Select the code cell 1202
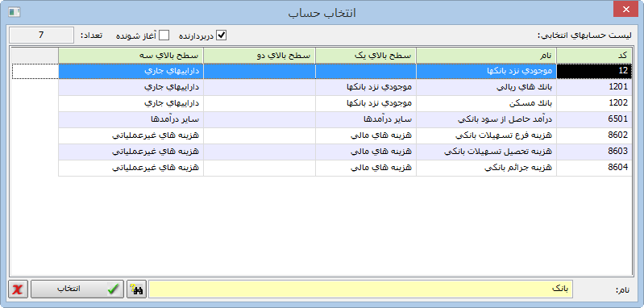 [x=594, y=103]
